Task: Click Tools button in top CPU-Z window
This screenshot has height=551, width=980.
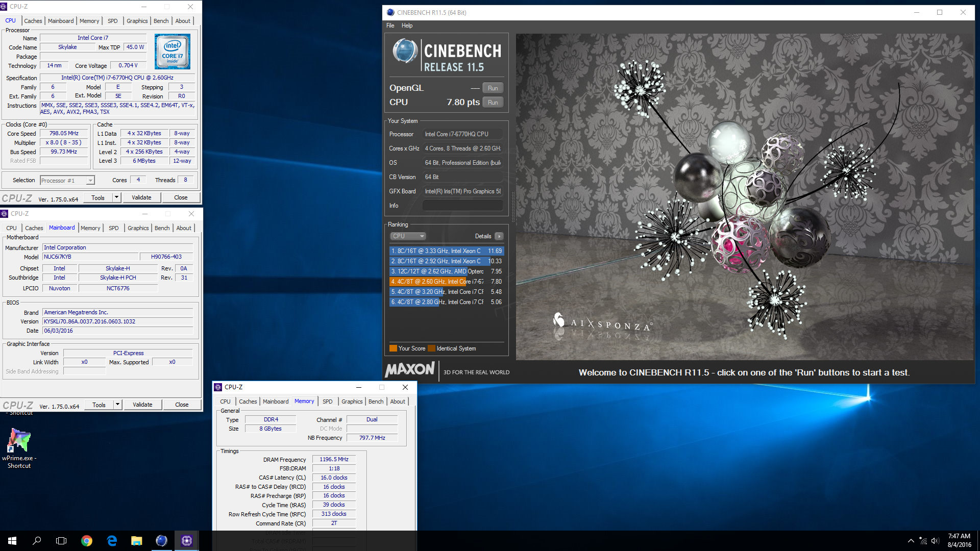Action: coord(98,197)
